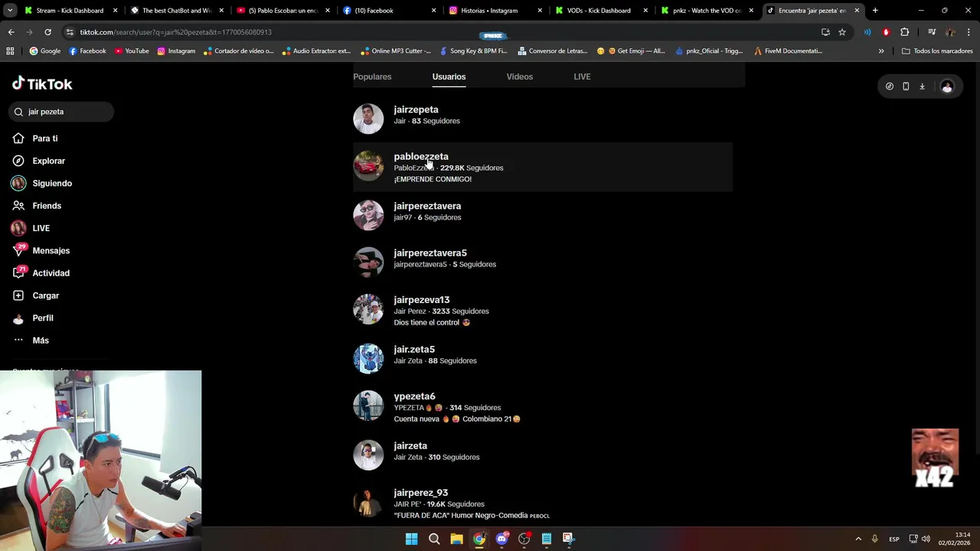The height and width of the screenshot is (551, 980).
Task: Click the taskbar volume icon
Action: point(926,539)
